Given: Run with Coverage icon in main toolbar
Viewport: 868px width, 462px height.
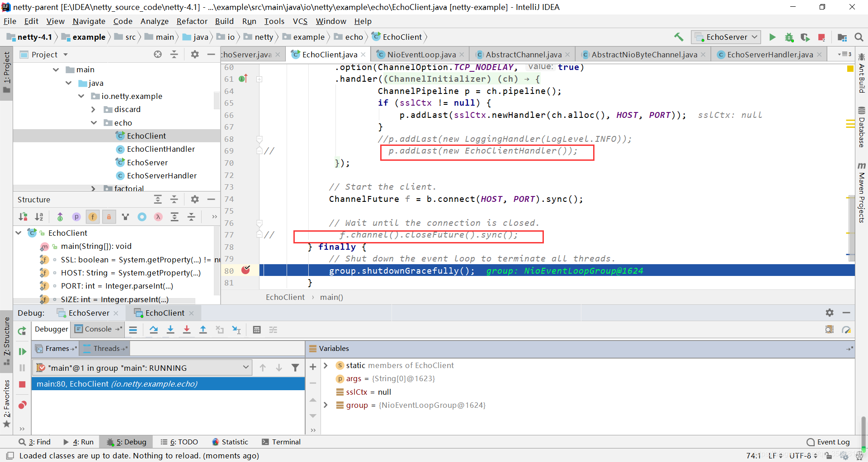Looking at the screenshot, I should [x=805, y=37].
